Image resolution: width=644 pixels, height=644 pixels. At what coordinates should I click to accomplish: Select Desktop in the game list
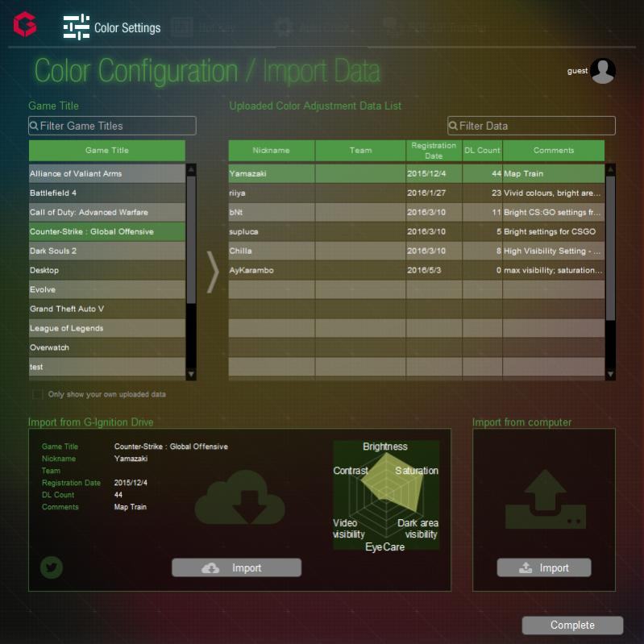[106, 270]
